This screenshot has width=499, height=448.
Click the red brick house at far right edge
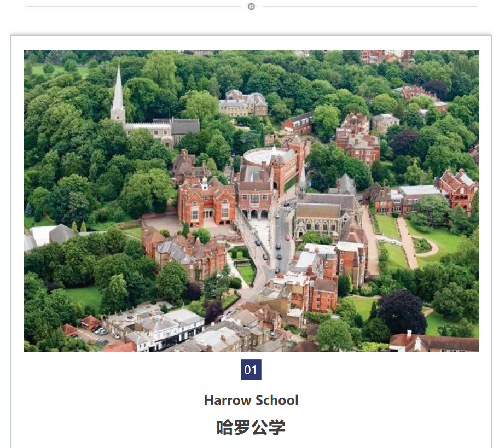(459, 188)
